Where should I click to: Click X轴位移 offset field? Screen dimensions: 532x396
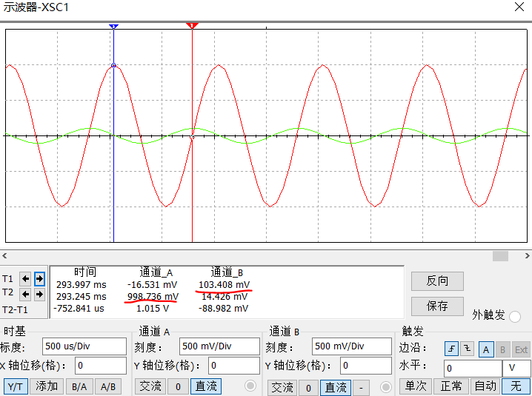[x=101, y=366]
